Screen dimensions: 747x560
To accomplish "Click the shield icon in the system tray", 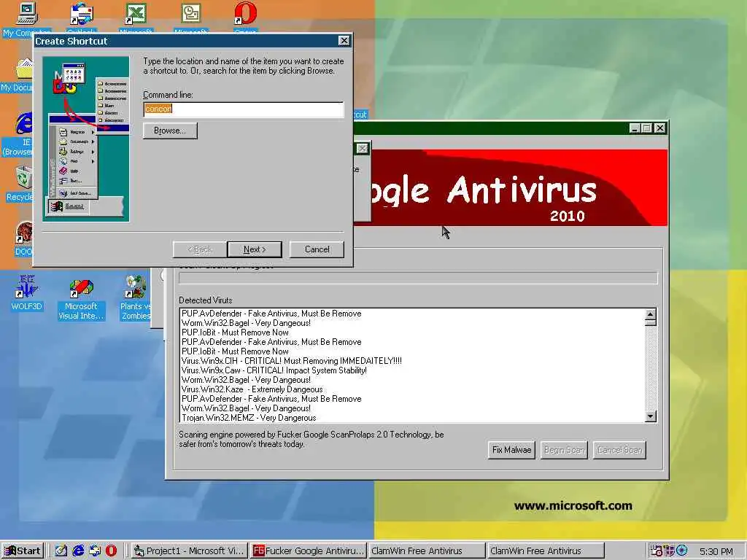I will click(x=670, y=551).
